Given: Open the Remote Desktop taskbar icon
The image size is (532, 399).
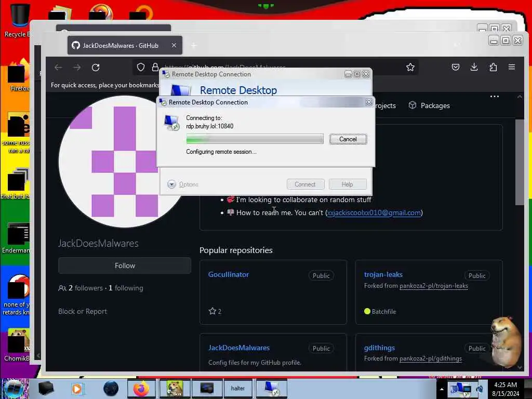Looking at the screenshot, I should point(272,389).
